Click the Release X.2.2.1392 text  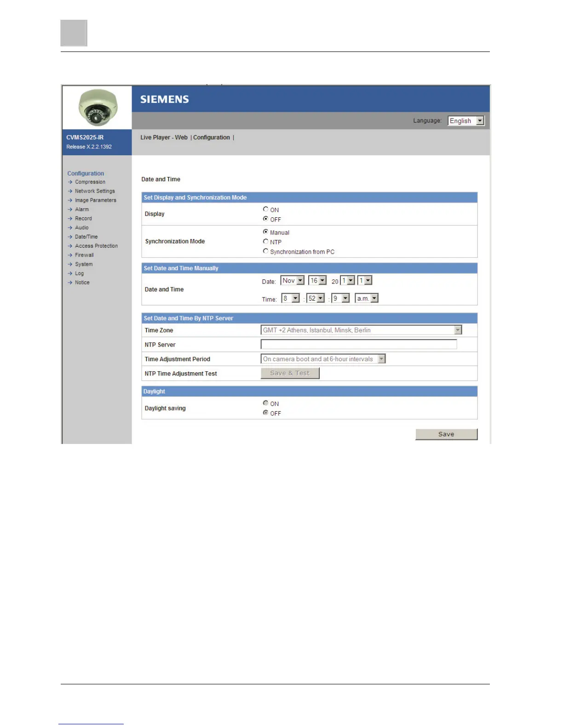coord(89,147)
